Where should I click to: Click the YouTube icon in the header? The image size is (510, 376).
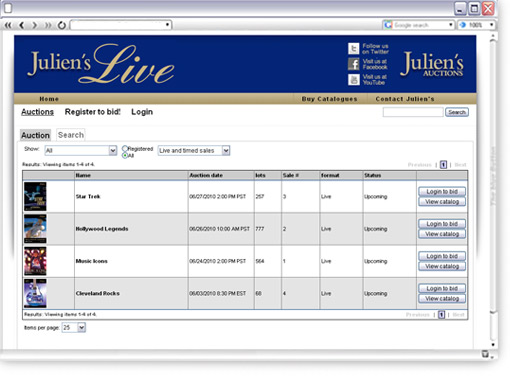click(x=354, y=80)
